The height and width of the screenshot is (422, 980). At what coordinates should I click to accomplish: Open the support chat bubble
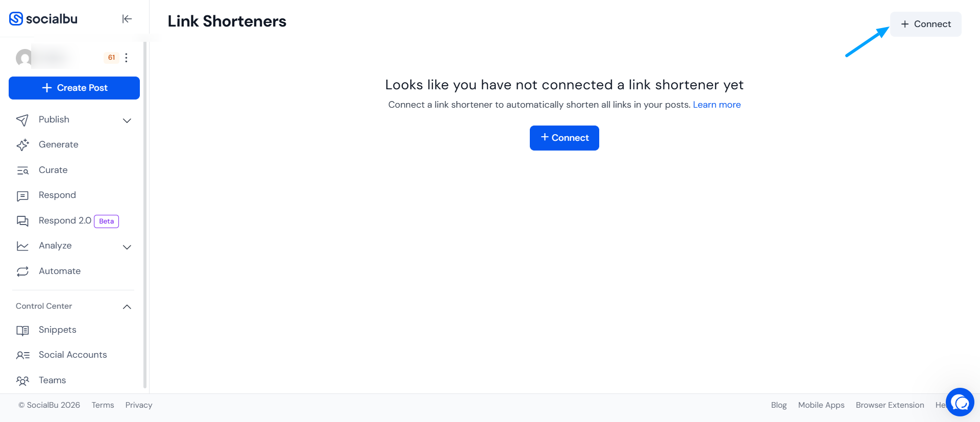960,403
